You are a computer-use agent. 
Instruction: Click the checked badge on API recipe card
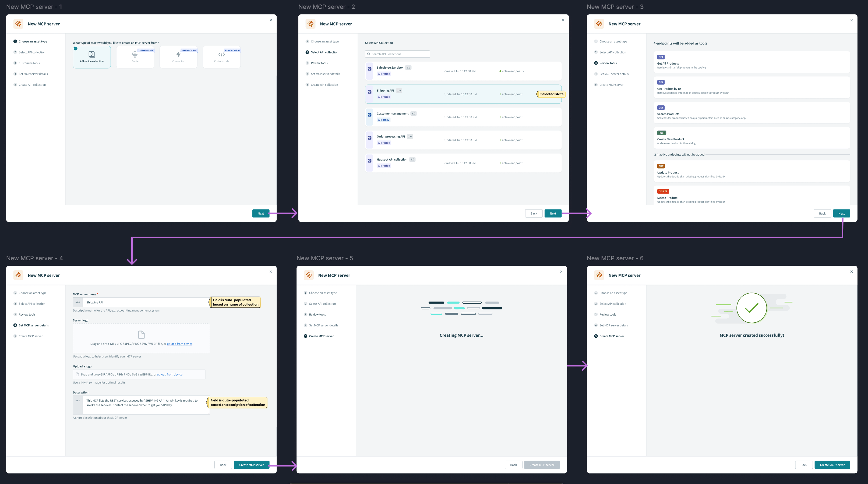76,48
